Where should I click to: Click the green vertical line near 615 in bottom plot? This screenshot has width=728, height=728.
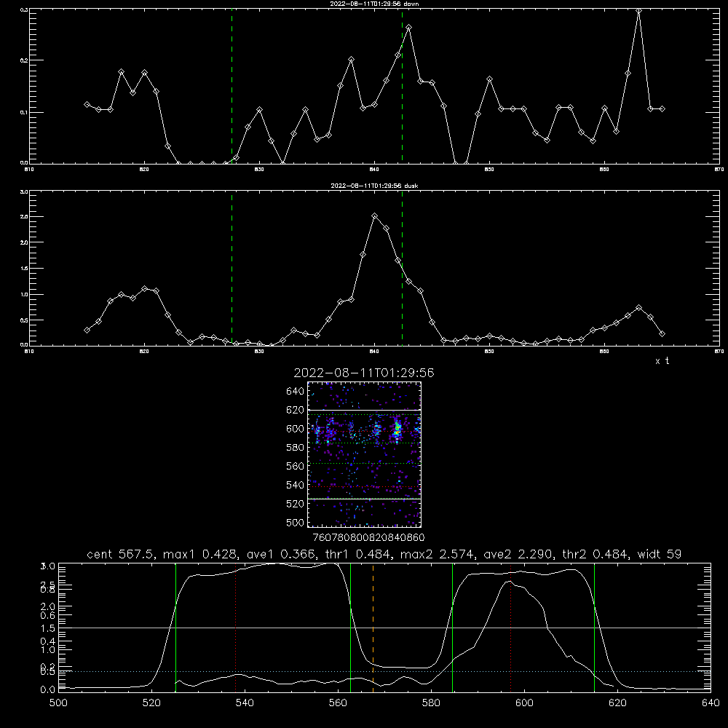(x=594, y=627)
